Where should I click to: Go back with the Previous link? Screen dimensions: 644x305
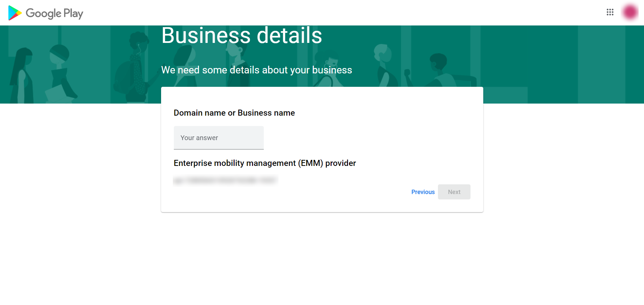pos(423,192)
